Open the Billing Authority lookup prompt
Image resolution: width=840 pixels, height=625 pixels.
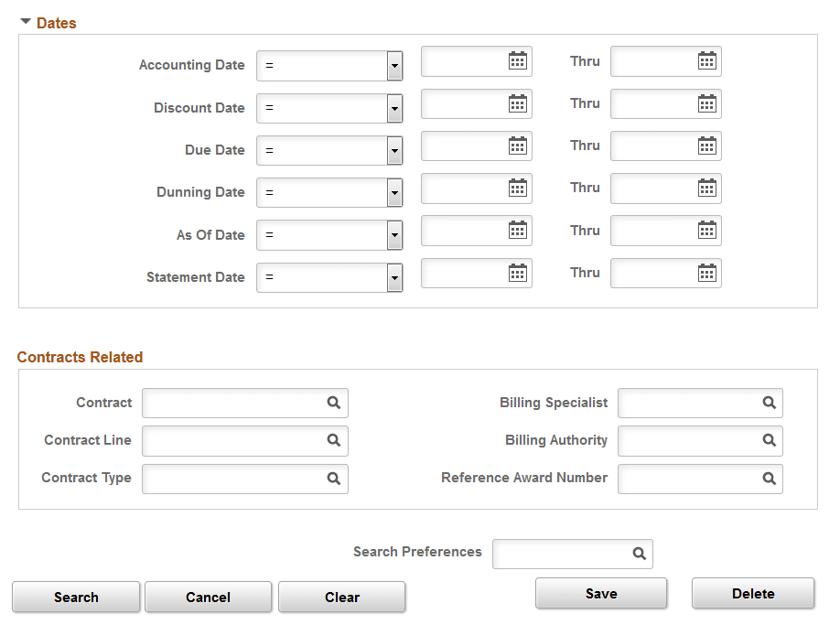(x=770, y=441)
